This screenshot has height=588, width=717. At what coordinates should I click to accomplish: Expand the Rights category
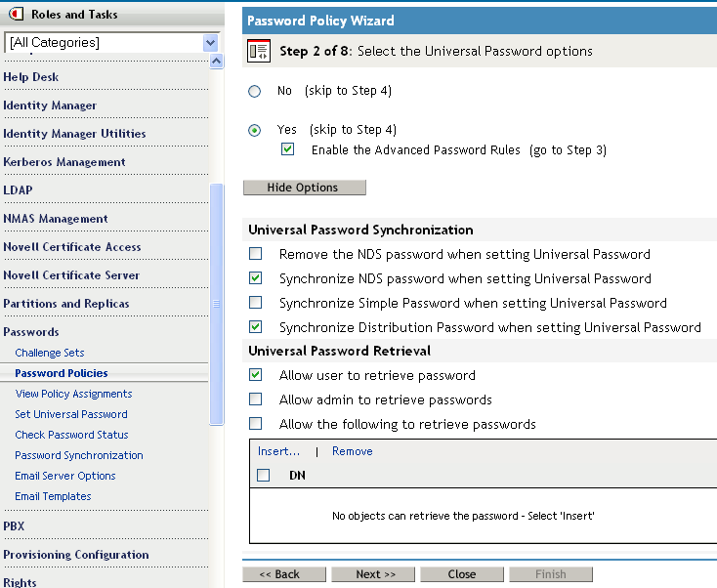20,582
